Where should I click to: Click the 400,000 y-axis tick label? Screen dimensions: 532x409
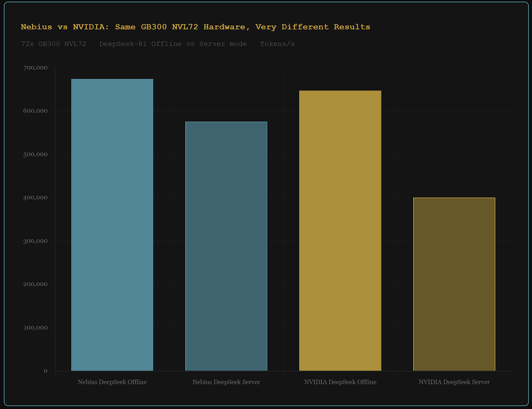point(35,198)
